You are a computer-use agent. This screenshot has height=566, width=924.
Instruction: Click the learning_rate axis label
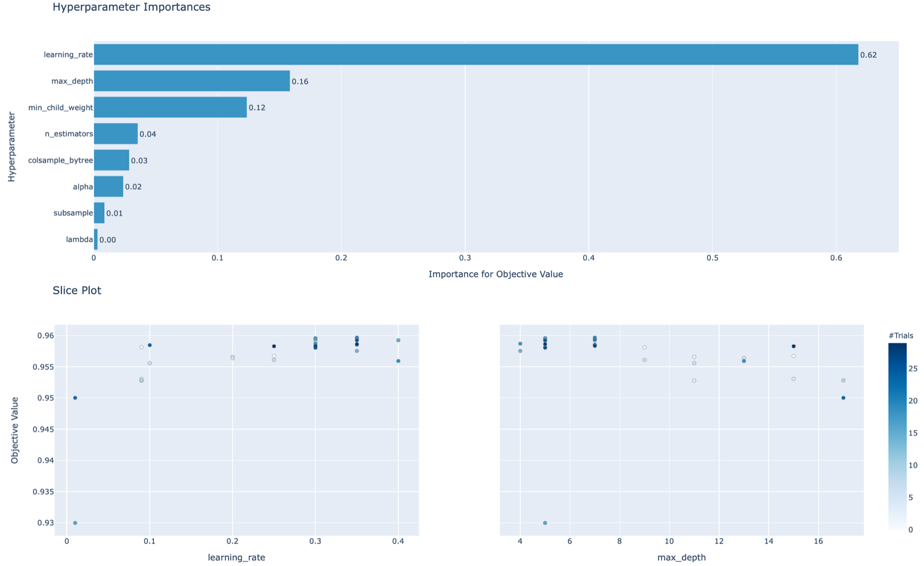coord(236,557)
